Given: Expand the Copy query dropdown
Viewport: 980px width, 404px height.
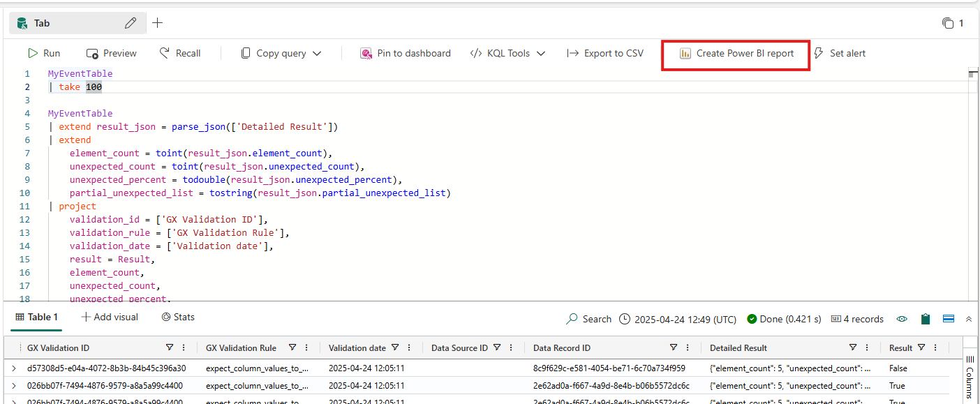Looking at the screenshot, I should tap(317, 53).
